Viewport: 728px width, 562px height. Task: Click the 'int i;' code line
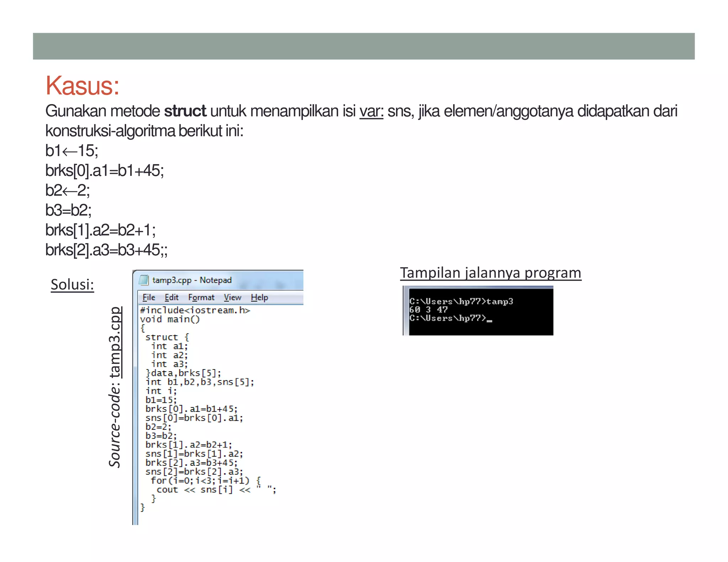pos(161,391)
